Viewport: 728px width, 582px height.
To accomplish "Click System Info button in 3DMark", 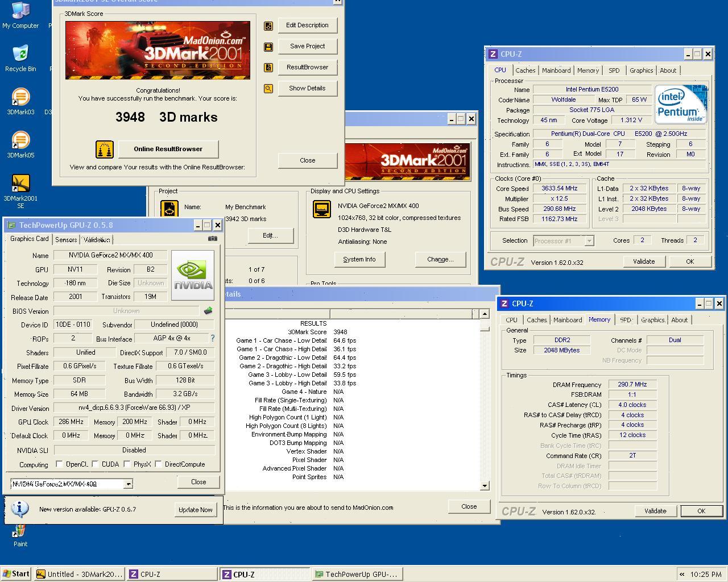I will click(359, 260).
